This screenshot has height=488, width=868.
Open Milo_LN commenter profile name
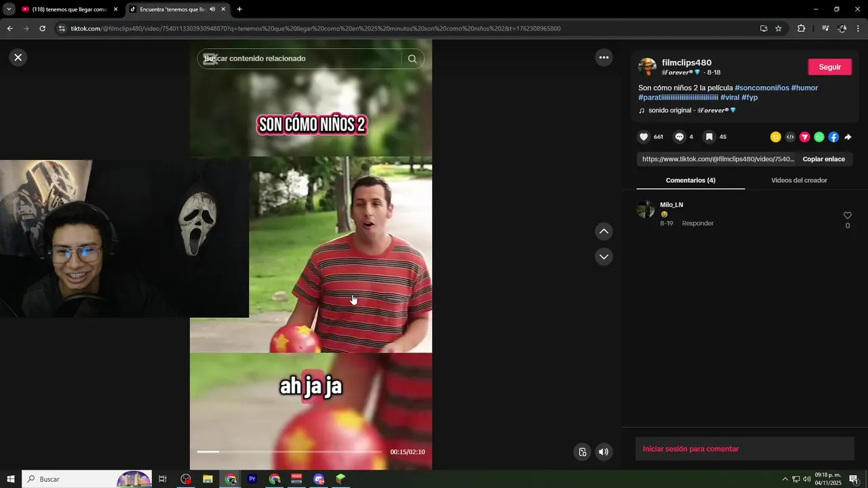coord(671,205)
